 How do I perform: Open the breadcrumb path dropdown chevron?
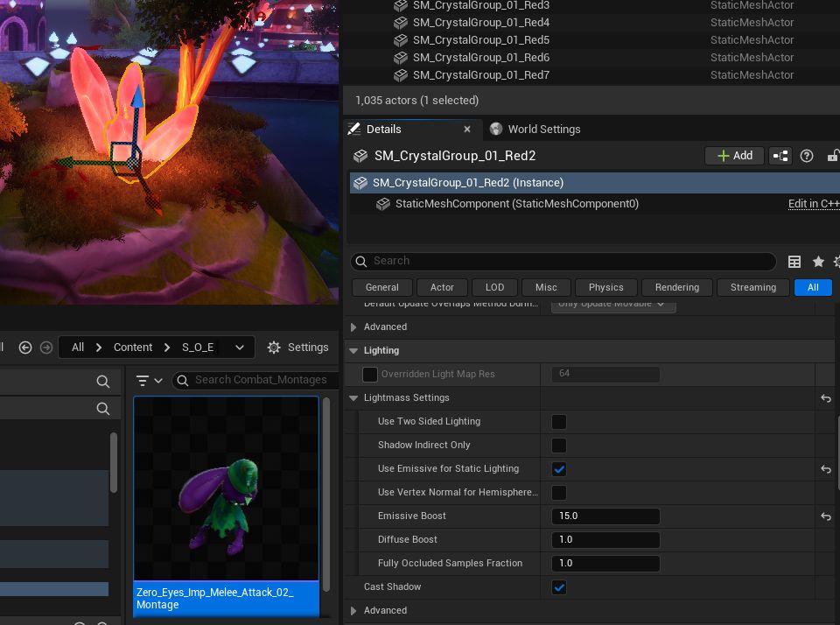240,348
